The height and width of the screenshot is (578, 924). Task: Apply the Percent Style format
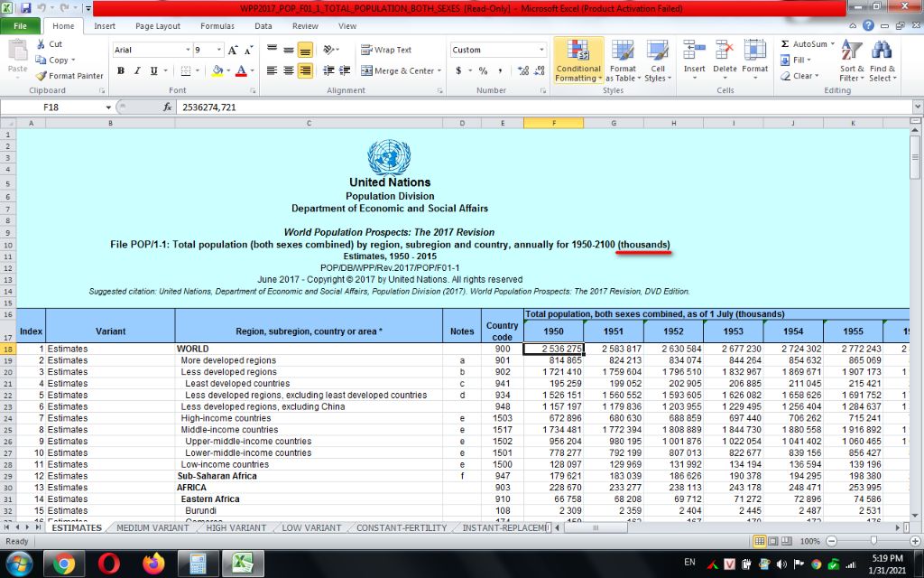pos(484,70)
